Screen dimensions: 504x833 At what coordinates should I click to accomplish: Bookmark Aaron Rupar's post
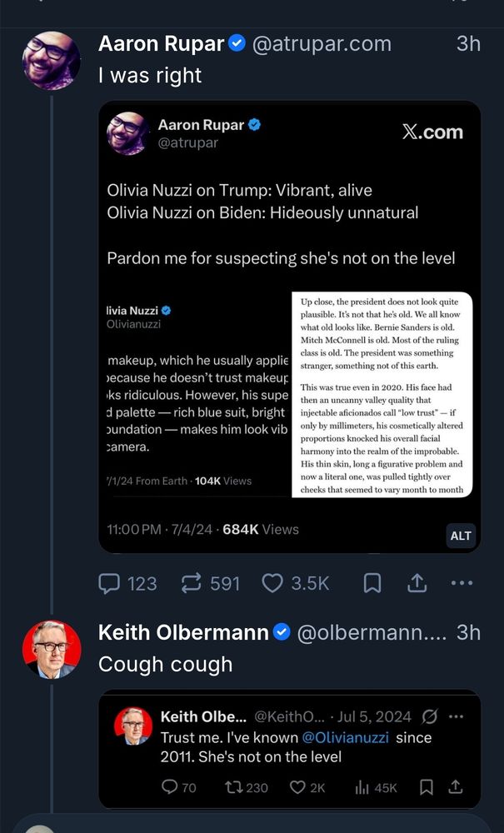(371, 584)
